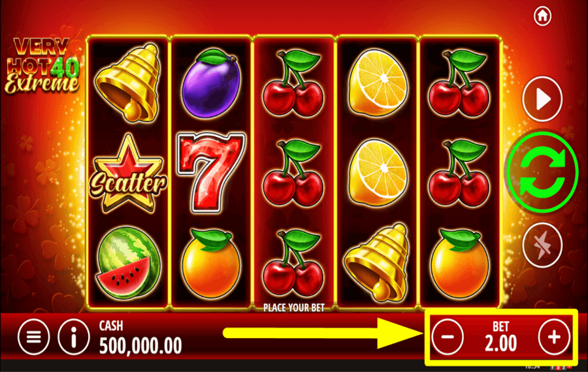This screenshot has height=372, width=588.
Task: Click the red seven symbol
Action: pos(211,172)
